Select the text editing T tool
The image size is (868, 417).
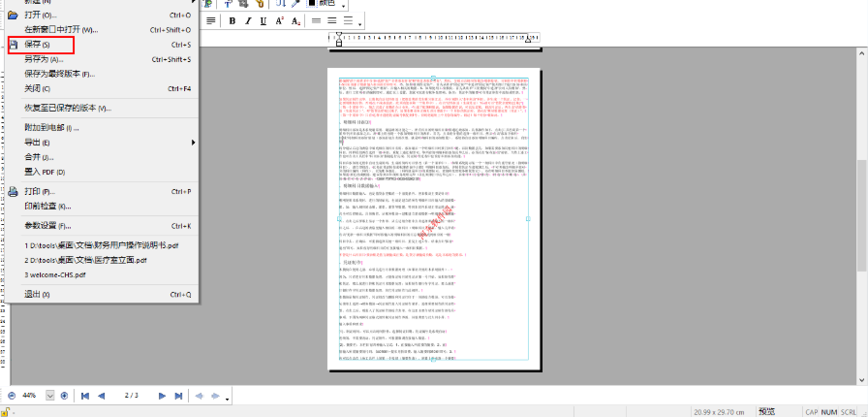(228, 3)
